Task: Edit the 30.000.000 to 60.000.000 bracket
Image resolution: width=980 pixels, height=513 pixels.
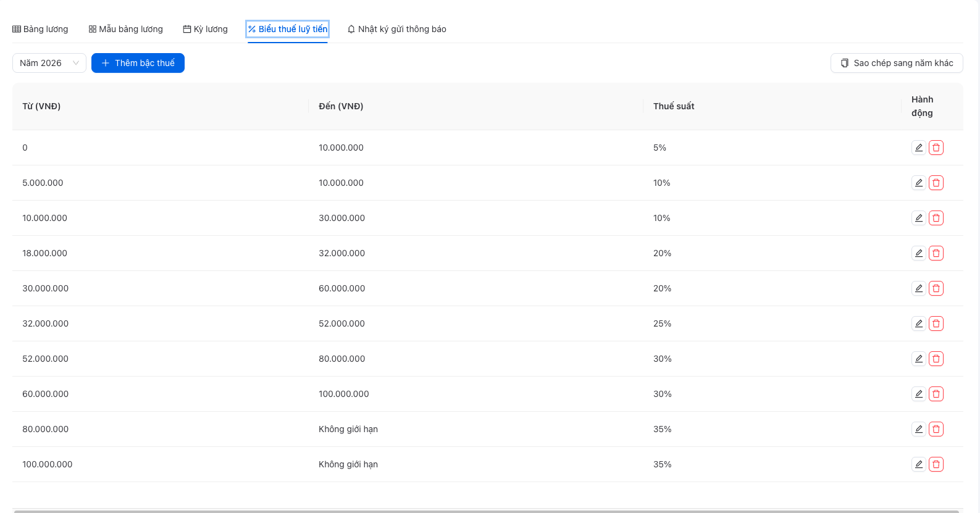Action: [919, 288]
